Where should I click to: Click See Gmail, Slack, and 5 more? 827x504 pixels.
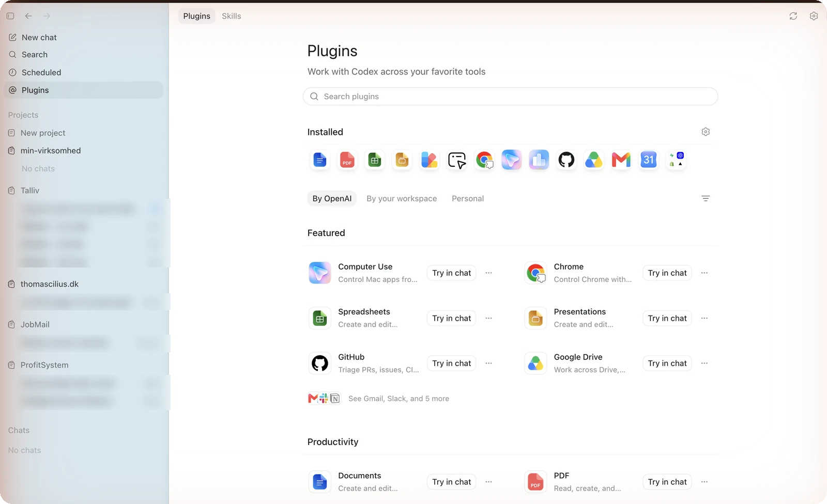pyautogui.click(x=399, y=399)
